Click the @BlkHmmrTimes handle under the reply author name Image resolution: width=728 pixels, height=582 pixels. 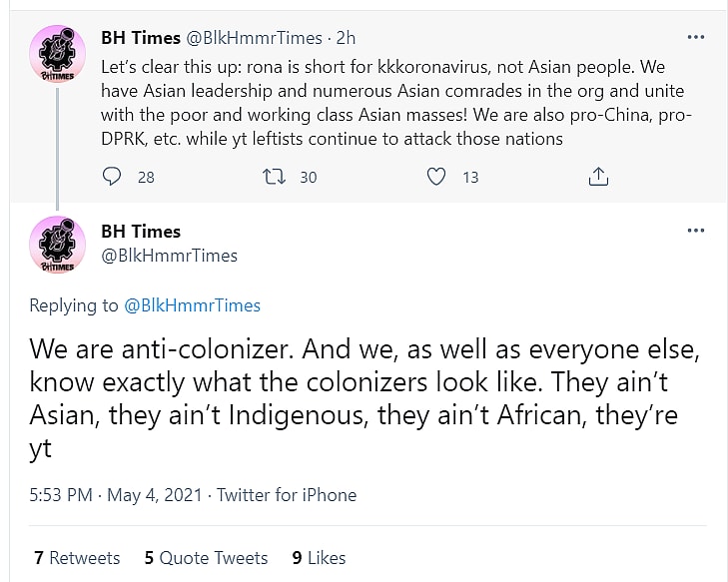click(170, 256)
